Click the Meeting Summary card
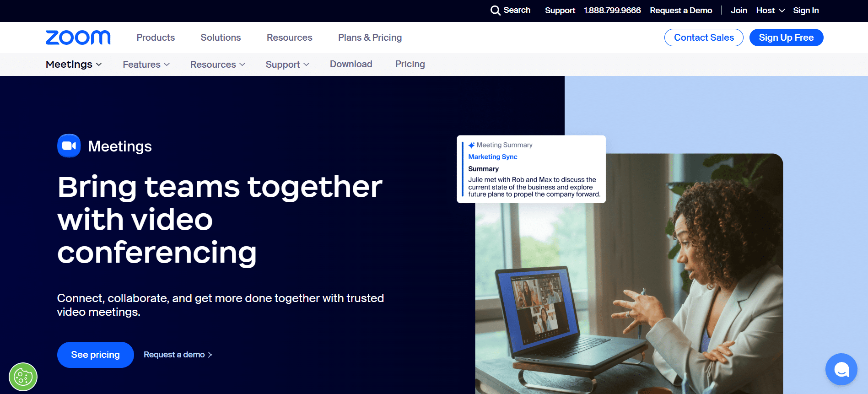The image size is (868, 394). coord(531,169)
